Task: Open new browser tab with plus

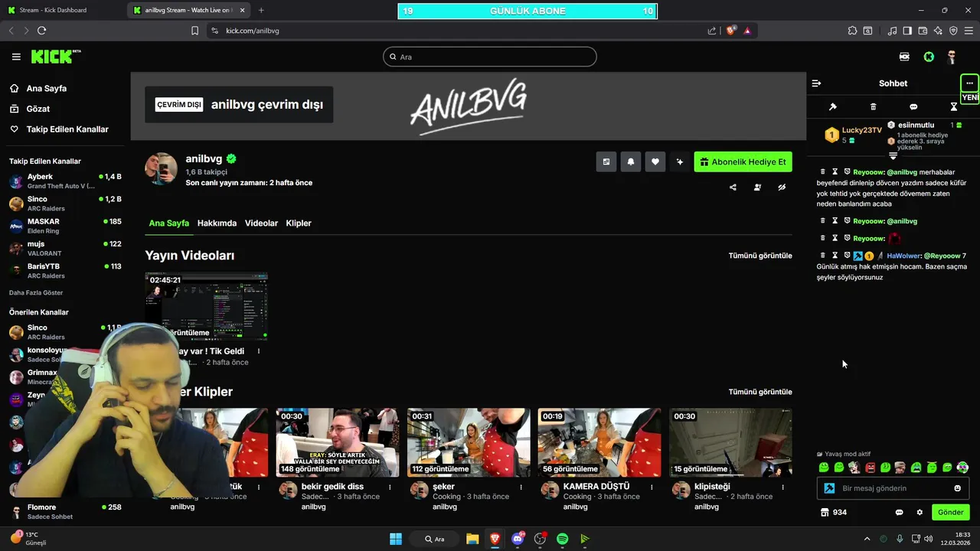Action: (x=261, y=10)
